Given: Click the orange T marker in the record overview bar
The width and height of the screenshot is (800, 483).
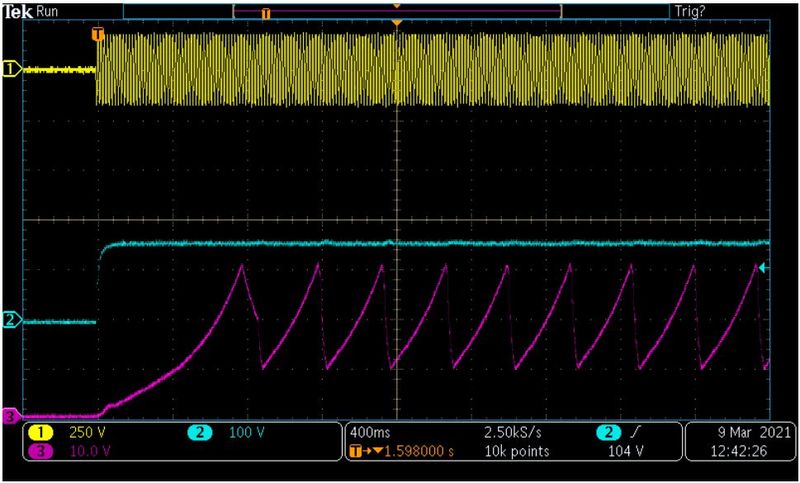Looking at the screenshot, I should 265,13.
